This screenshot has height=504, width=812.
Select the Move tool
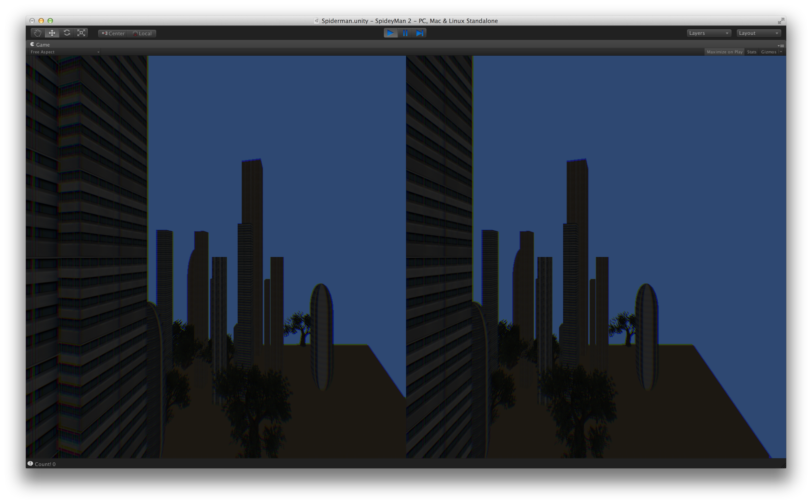pos(52,33)
